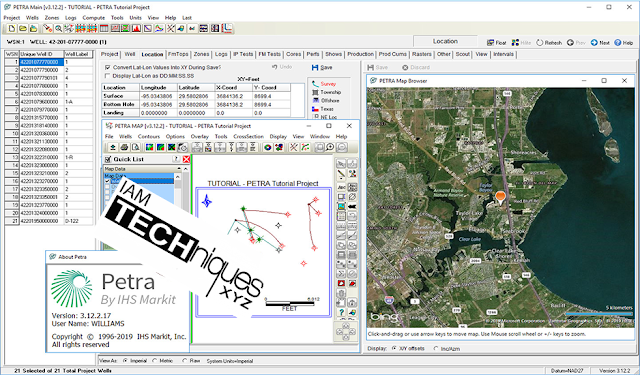Open Help from the top-right toolbar

(x=624, y=42)
